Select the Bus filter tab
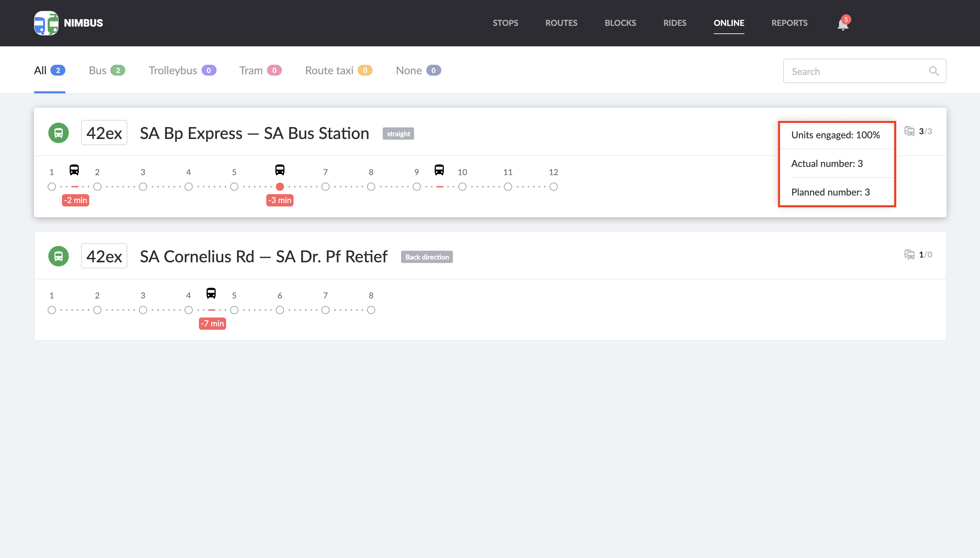 (107, 70)
